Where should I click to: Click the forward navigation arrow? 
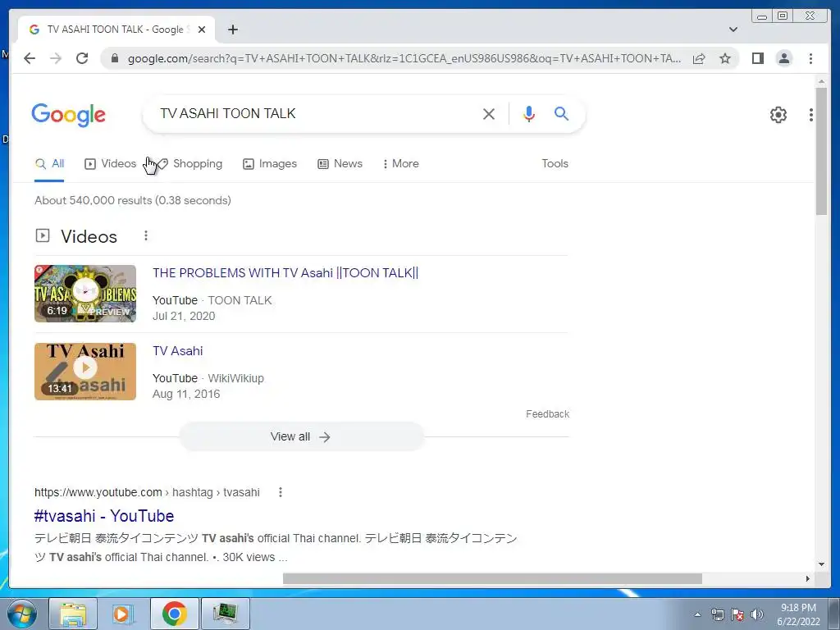[x=56, y=58]
